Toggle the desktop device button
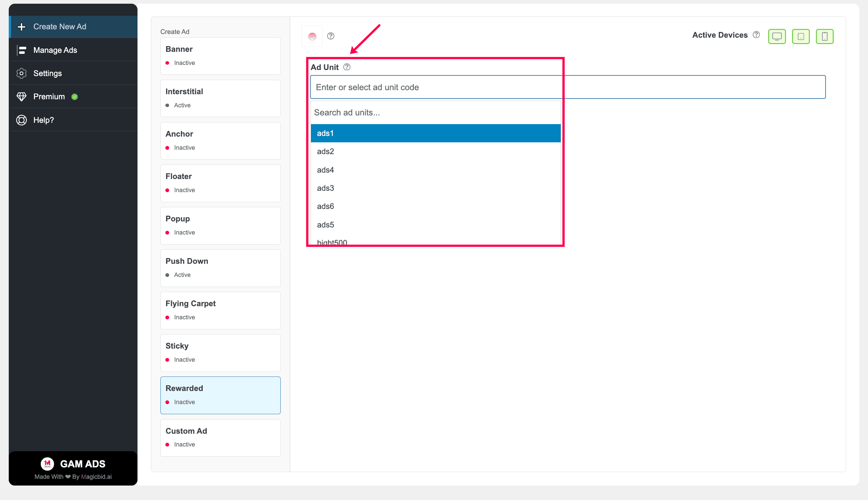Viewport: 868px width, 500px height. point(777,36)
